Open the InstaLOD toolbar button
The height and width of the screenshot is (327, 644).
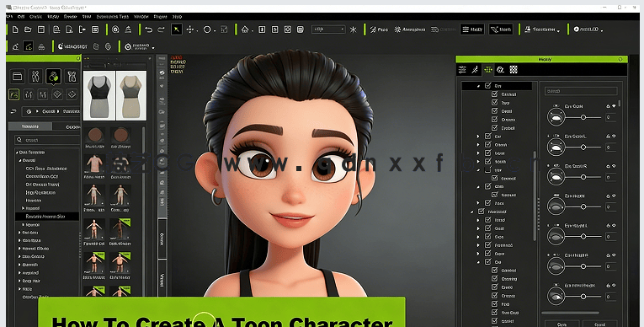pos(588,29)
